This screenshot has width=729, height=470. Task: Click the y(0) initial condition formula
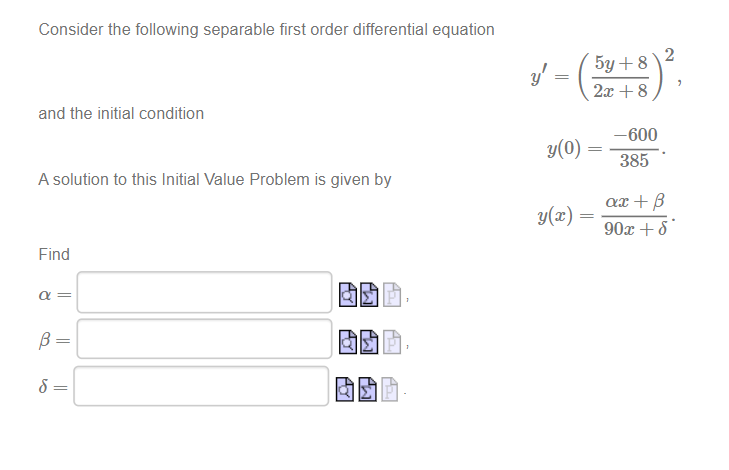click(x=606, y=148)
